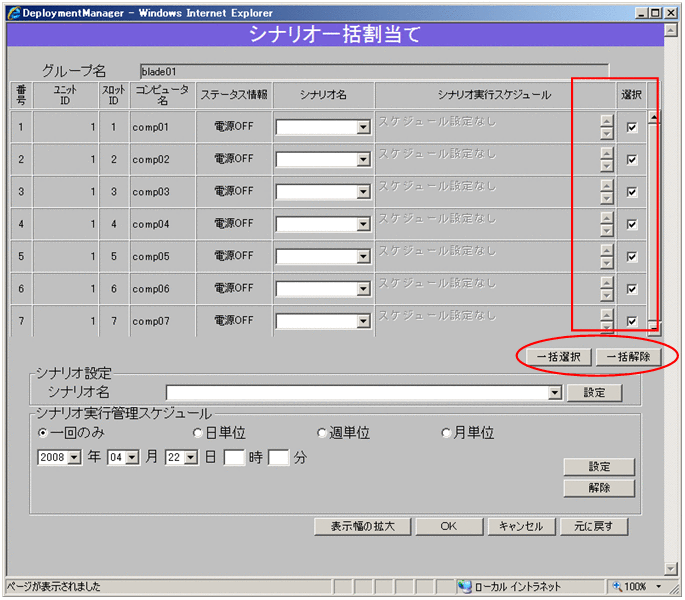
Task: Click the グループ名 field showing blade01
Action: (374, 71)
